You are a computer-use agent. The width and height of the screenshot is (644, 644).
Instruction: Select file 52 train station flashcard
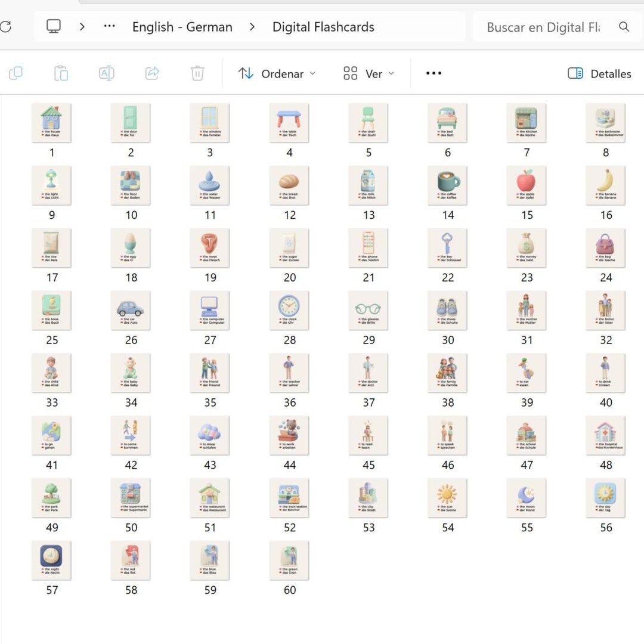tap(289, 497)
